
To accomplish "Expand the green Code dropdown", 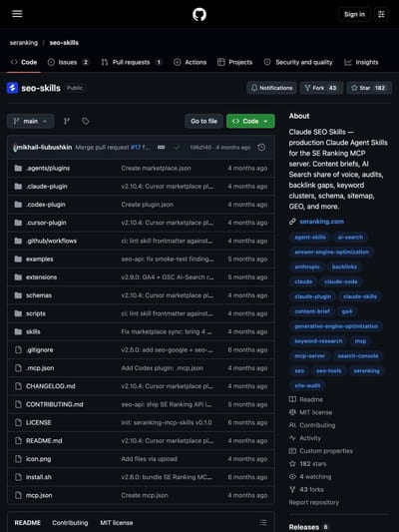I will 250,121.
